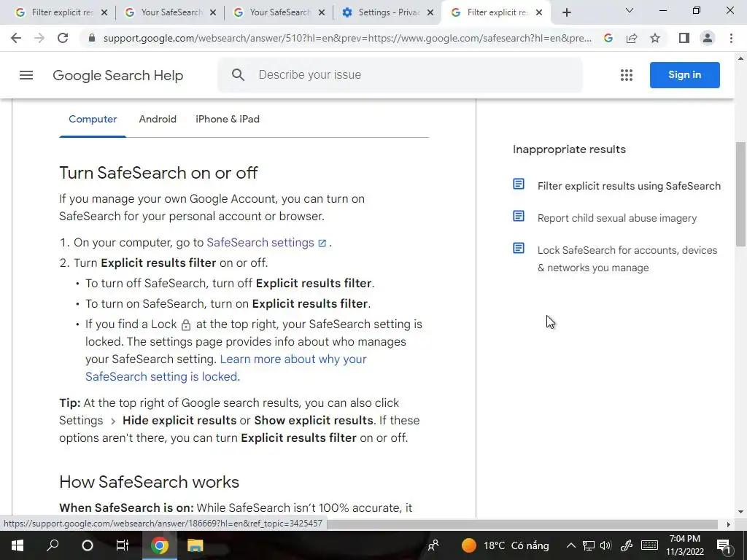
Task: Open the network icon in system tray
Action: 589,545
